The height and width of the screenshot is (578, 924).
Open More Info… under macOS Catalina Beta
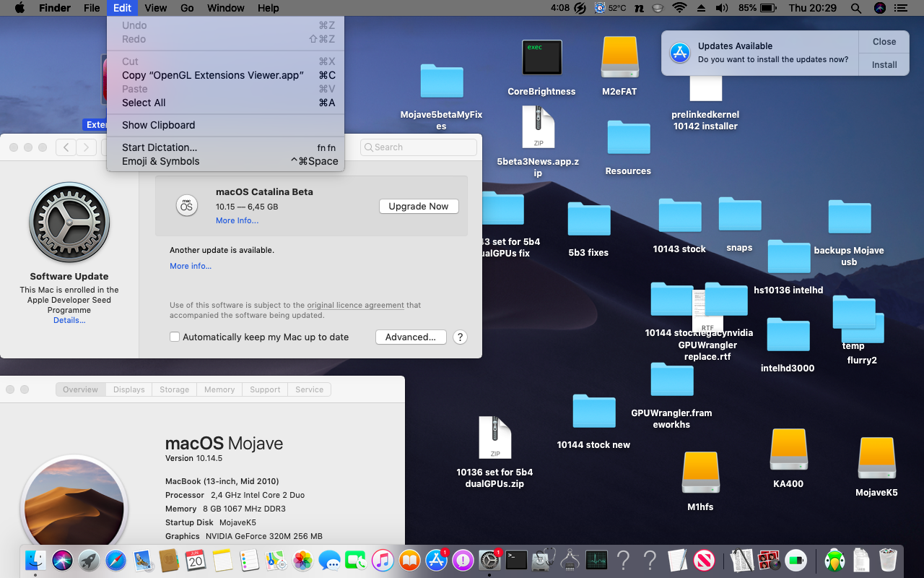tap(237, 220)
